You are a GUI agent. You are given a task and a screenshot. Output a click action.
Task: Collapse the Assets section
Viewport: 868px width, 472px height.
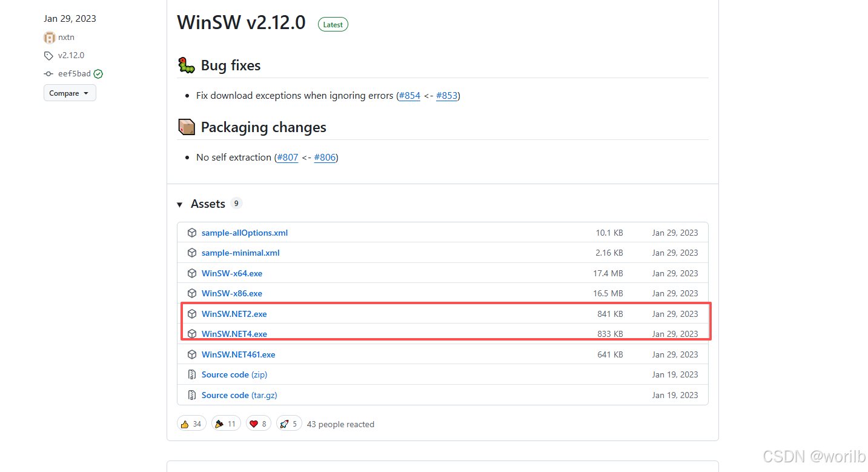coord(179,205)
